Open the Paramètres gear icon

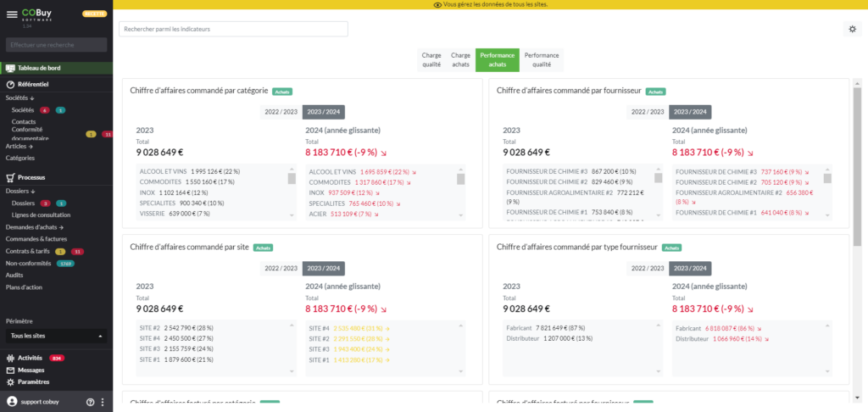pyautogui.click(x=11, y=381)
